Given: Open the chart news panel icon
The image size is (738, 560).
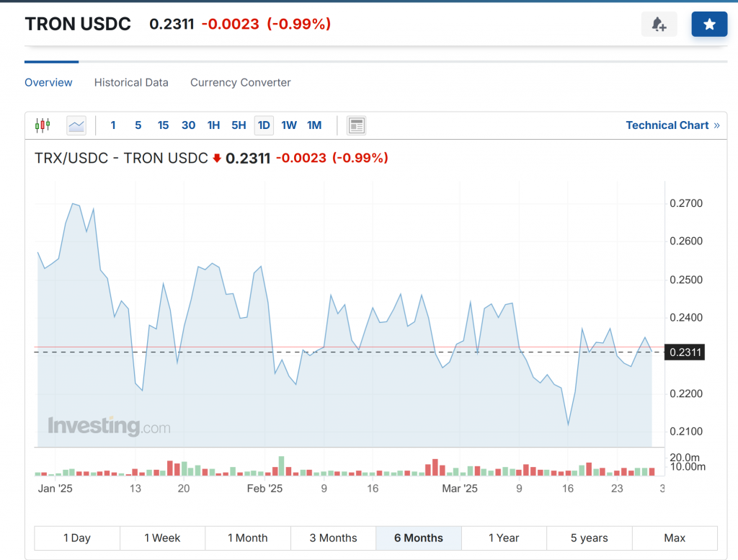Looking at the screenshot, I should pyautogui.click(x=356, y=125).
